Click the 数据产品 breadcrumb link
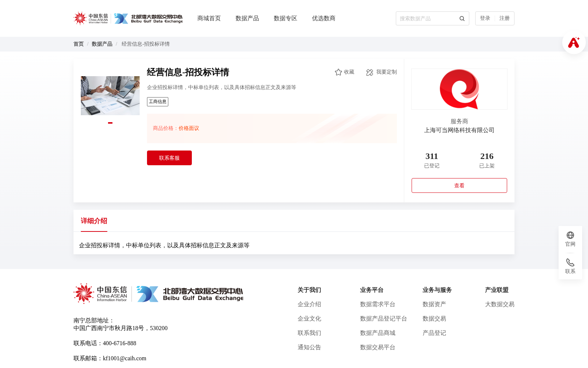 point(102,44)
